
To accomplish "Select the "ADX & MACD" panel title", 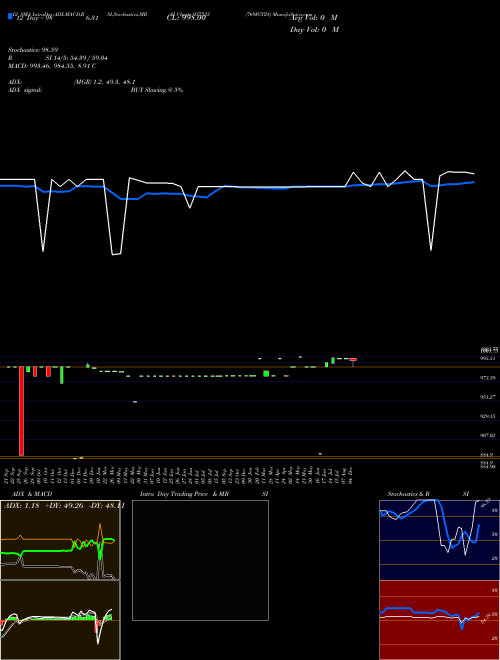I will [30, 494].
